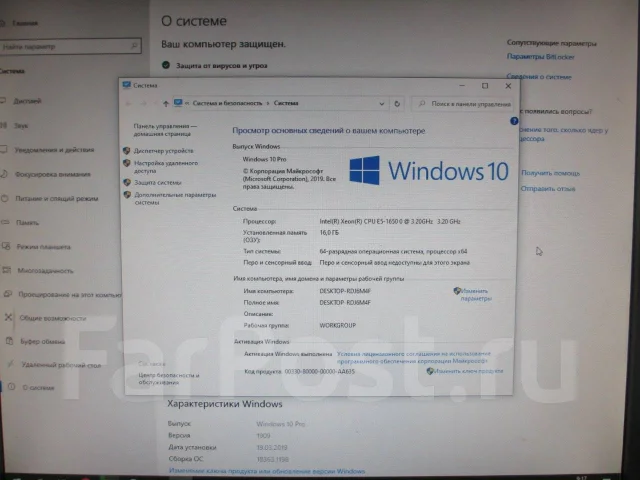
Task: Close the Система window
Action: [508, 86]
